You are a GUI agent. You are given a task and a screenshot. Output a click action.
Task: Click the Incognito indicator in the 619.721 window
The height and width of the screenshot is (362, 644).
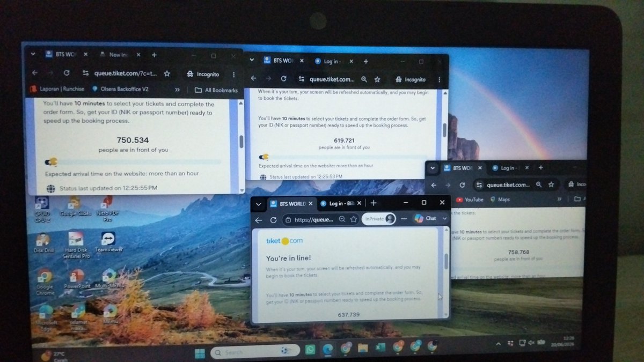pos(410,79)
